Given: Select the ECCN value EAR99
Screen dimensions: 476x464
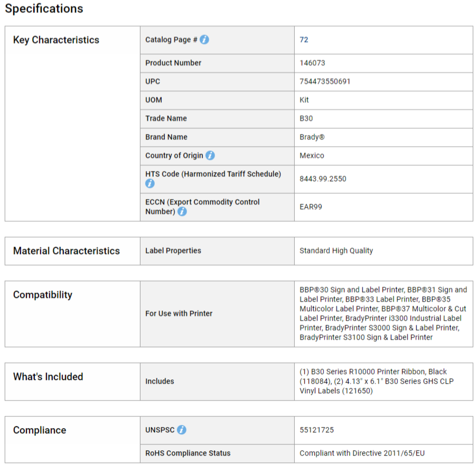Looking at the screenshot, I should tap(311, 207).
